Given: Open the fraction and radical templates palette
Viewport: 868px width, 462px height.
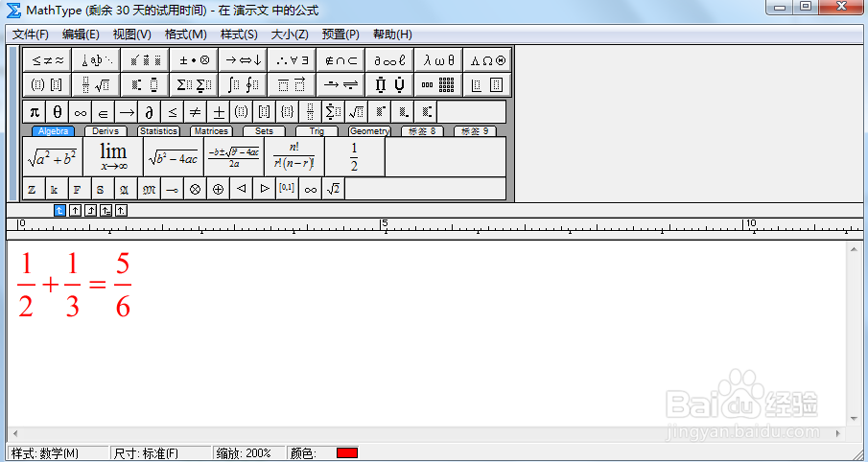Looking at the screenshot, I should click(x=96, y=84).
